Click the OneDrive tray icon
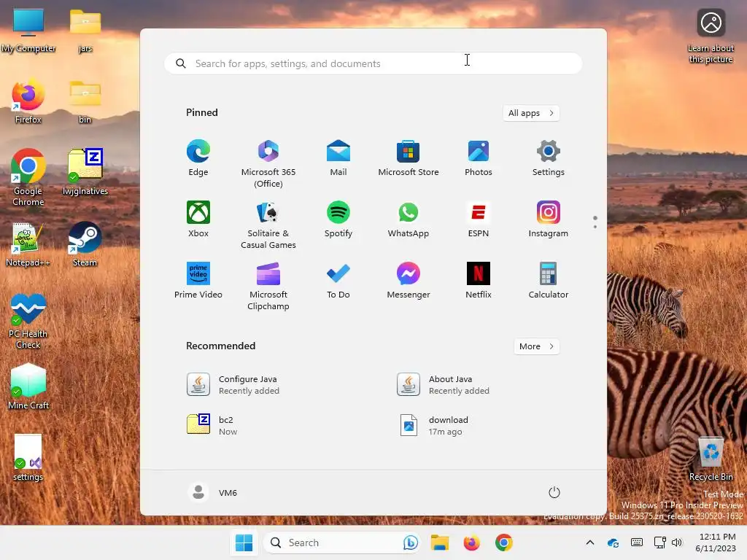 pyautogui.click(x=613, y=542)
